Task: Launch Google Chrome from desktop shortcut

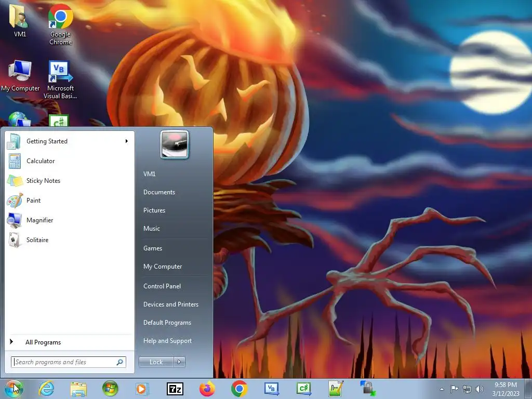Action: pos(60,24)
